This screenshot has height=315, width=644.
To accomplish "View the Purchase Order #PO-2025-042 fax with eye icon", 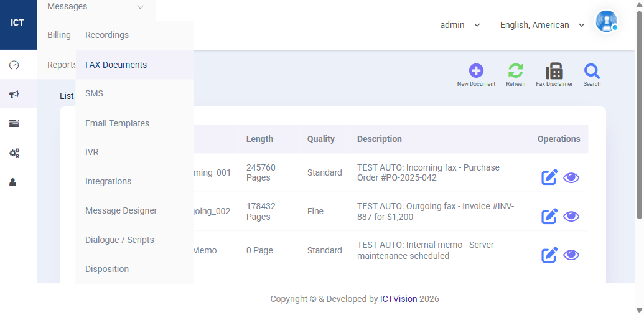I will [571, 177].
